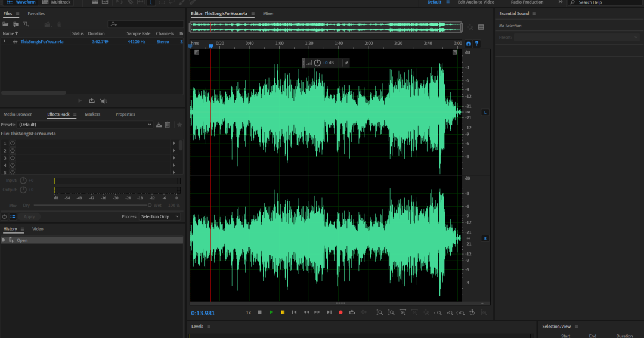This screenshot has width=644, height=338.
Task: Select the Default workspace
Action: coord(434,2)
